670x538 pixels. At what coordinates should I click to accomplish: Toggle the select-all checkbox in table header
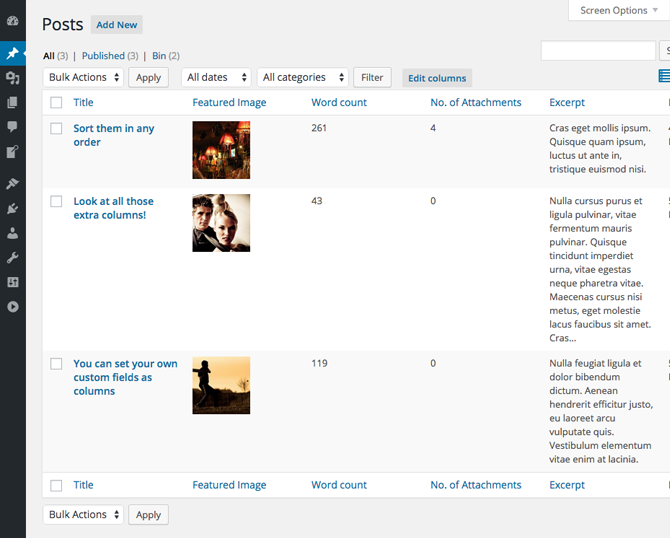coord(57,103)
